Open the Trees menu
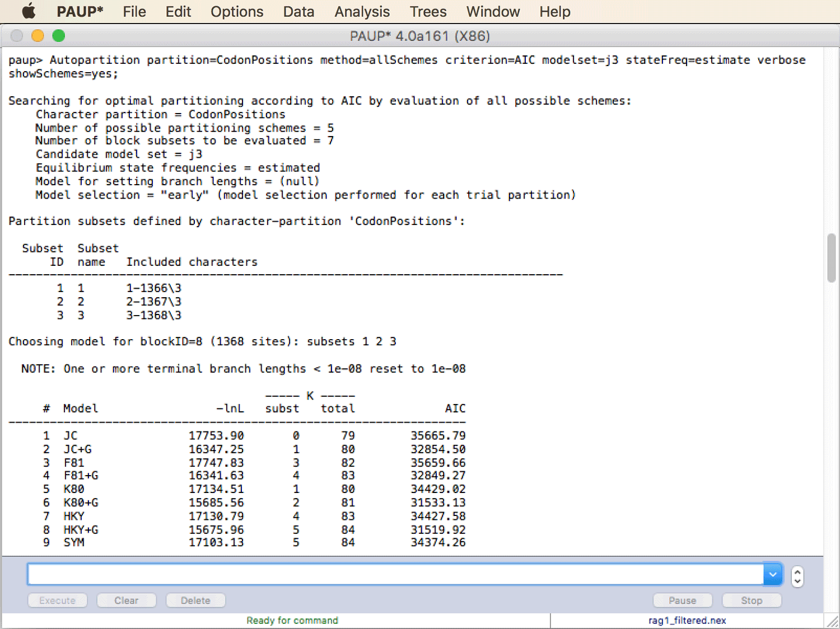 428,11
